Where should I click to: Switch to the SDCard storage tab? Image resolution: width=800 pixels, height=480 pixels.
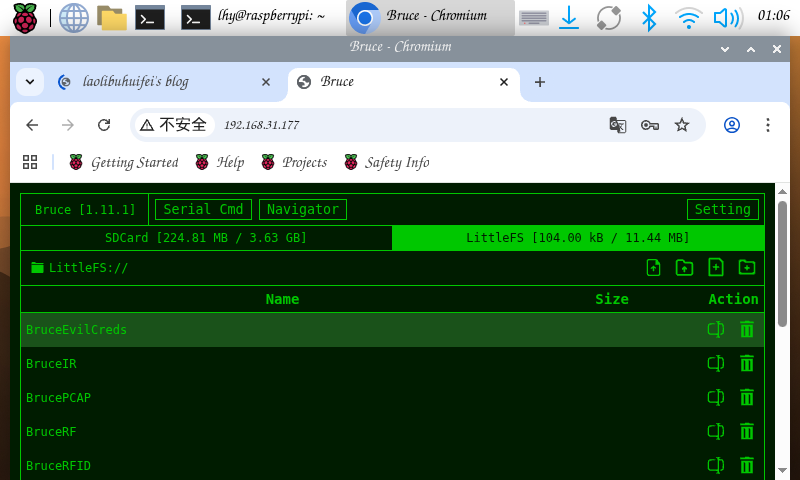[x=206, y=238]
